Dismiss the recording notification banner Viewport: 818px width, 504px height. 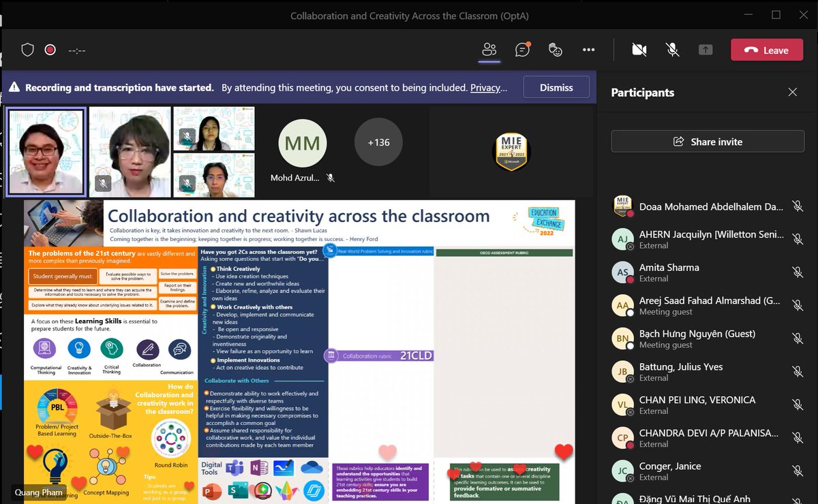pos(556,87)
